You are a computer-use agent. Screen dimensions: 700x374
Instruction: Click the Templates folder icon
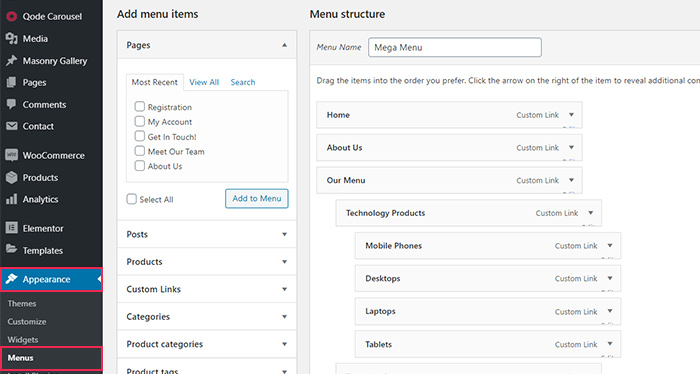coord(12,249)
